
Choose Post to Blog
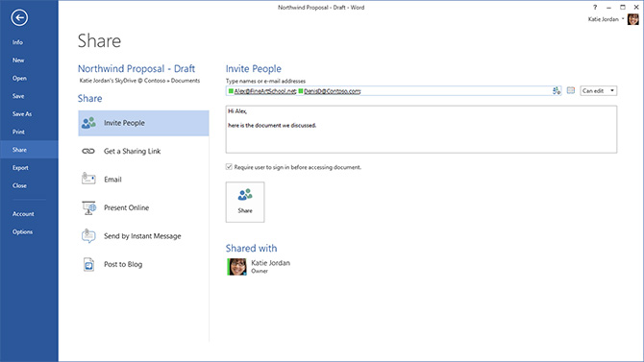pos(143,264)
